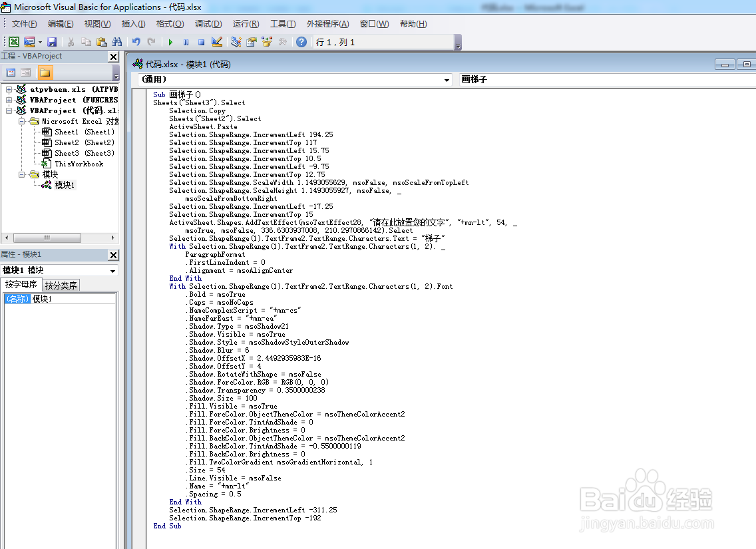Collapse the 模块 folder node
This screenshot has width=756, height=549.
(22, 174)
